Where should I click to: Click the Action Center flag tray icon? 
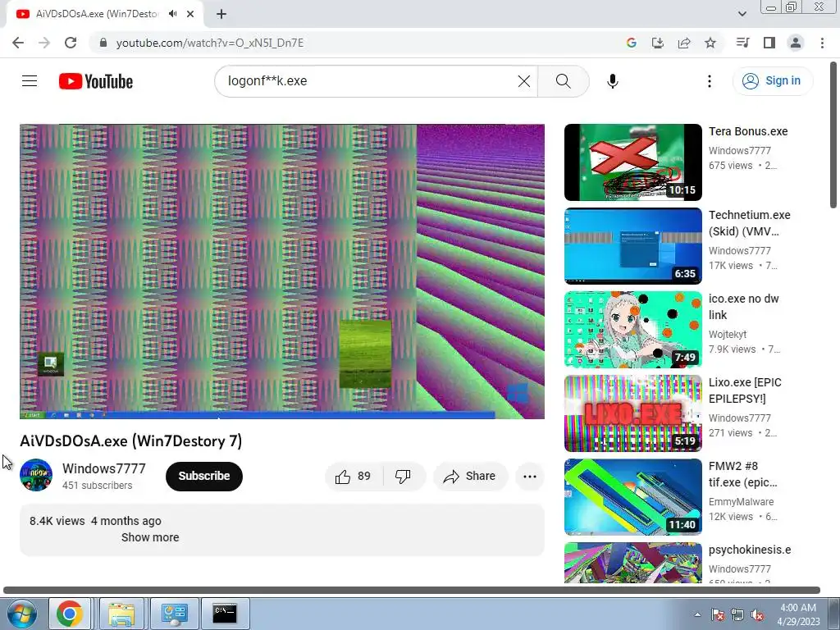pyautogui.click(x=718, y=614)
